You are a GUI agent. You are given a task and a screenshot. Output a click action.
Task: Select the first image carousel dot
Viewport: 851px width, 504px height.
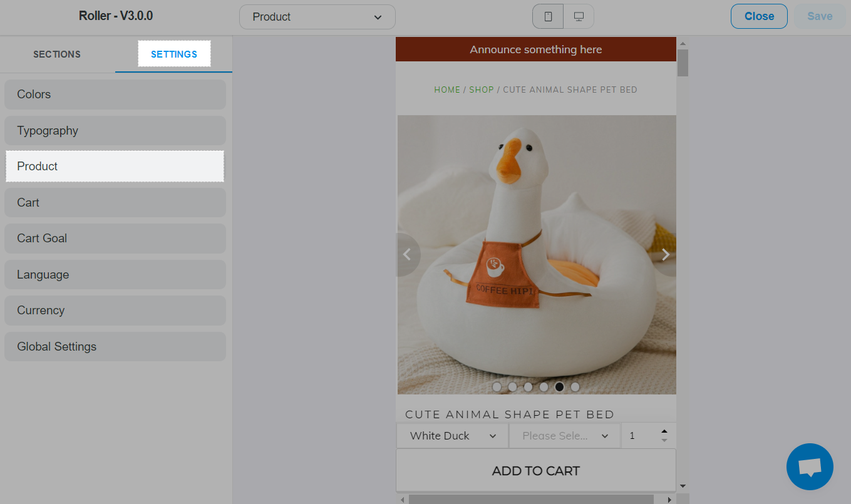click(497, 387)
